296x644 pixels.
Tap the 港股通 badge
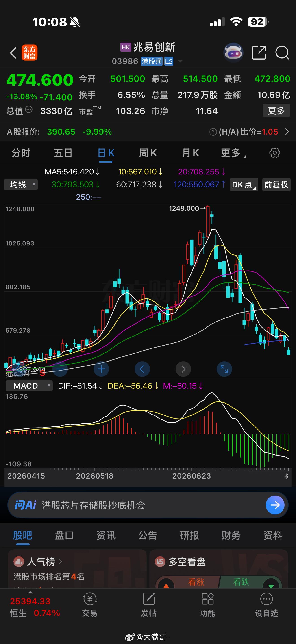coord(152,61)
